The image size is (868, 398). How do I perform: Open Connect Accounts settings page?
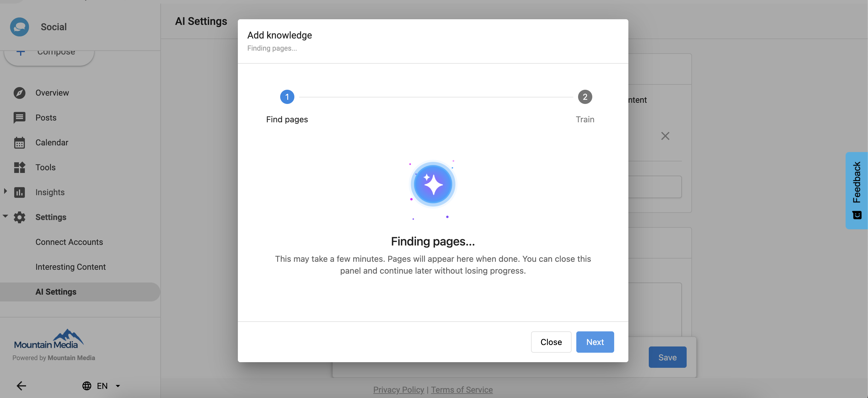coord(69,242)
